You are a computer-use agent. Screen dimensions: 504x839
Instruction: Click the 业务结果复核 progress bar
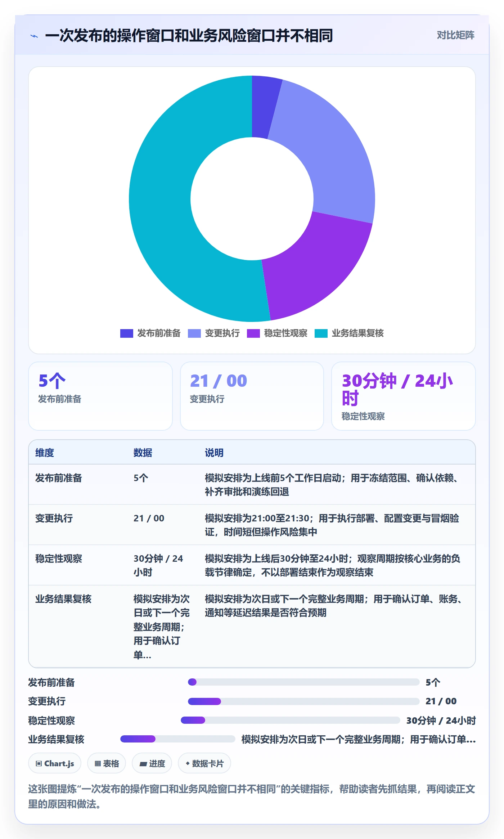point(177,739)
